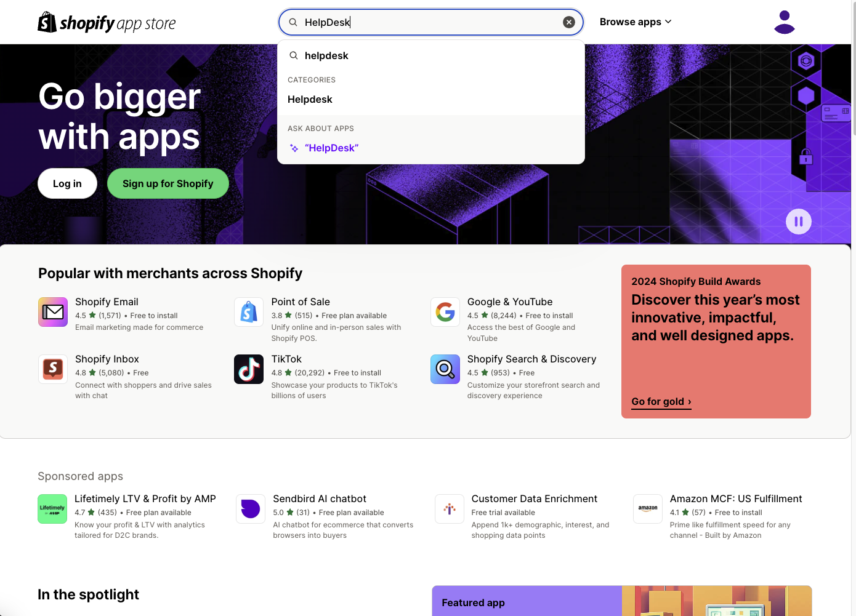This screenshot has height=616, width=856.
Task: Click the Shopify app store logo
Action: point(107,23)
